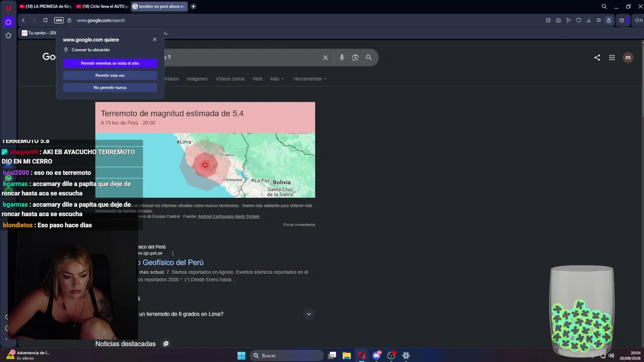Click No permitir nunca button

(110, 87)
